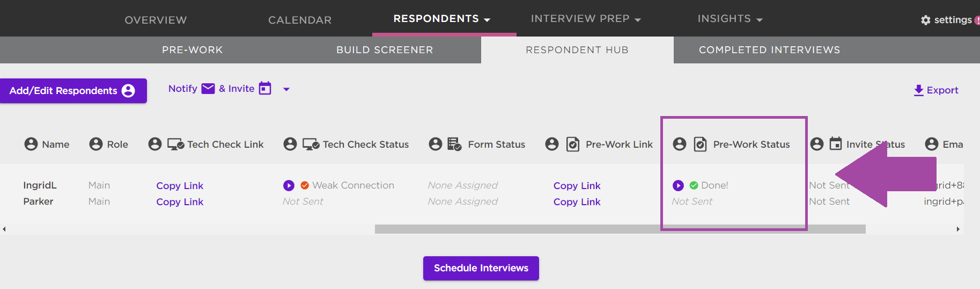Viewport: 980px width, 289px height.
Task: Click the Invite calendar icon
Action: point(265,88)
